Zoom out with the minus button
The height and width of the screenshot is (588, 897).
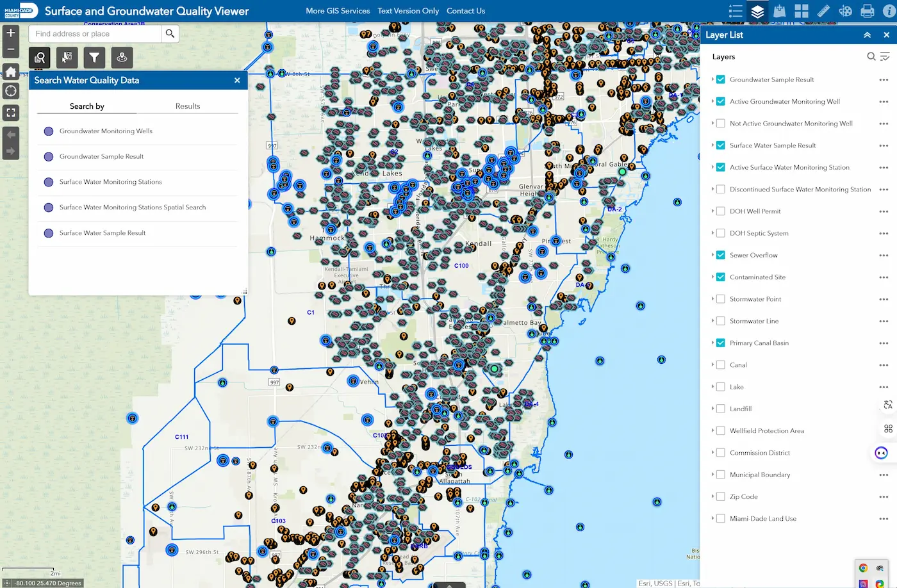tap(11, 49)
